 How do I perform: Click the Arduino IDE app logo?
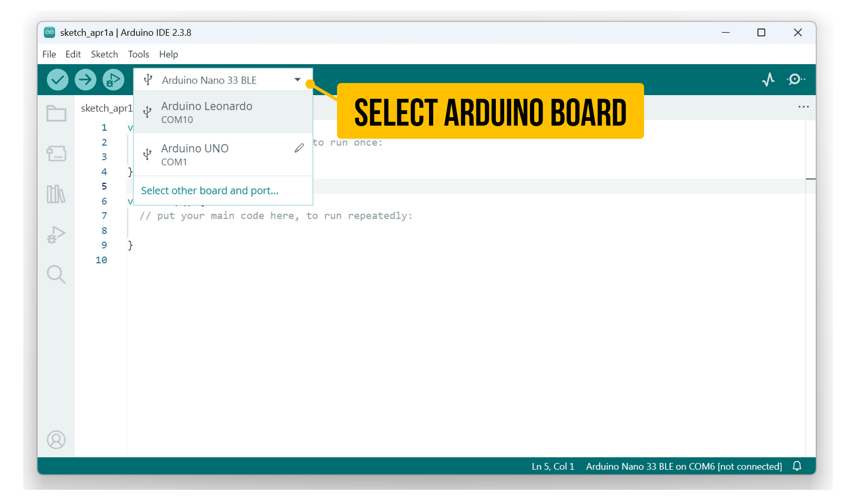(x=49, y=33)
